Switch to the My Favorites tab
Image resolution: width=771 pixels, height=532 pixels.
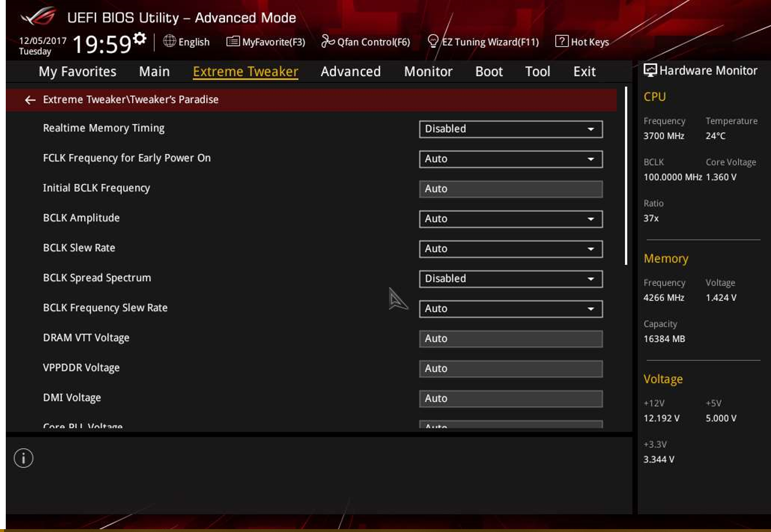[77, 72]
